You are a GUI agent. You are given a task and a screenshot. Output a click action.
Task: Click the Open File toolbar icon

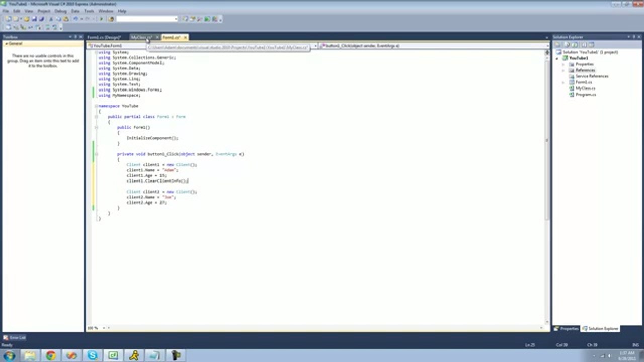tap(27, 19)
